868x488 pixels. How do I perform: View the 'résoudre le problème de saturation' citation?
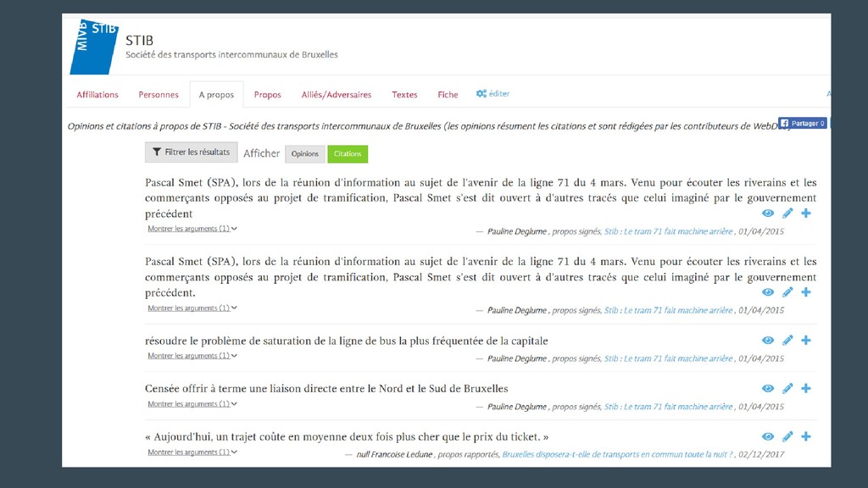coord(768,341)
